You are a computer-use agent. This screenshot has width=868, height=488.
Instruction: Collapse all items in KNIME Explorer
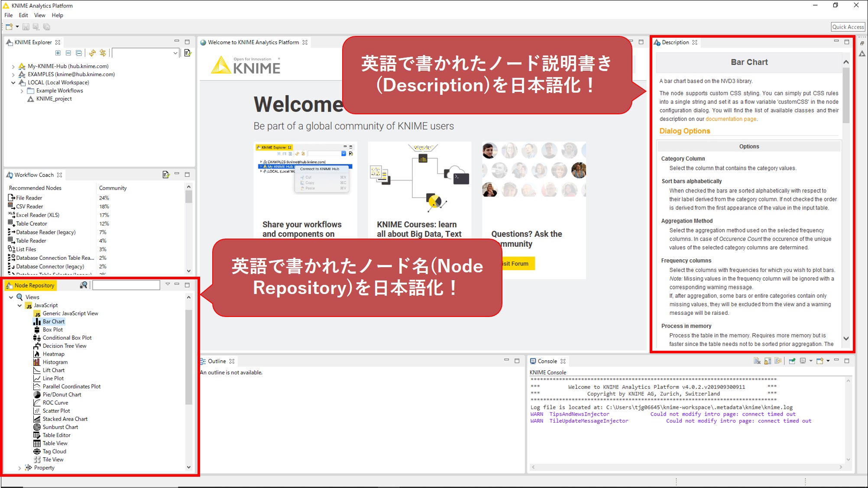click(68, 53)
